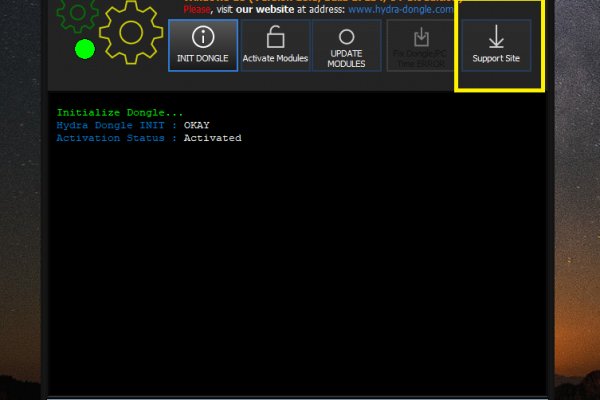Screen dimensions: 600x400
Task: Click the empty black log console area
Action: [x=300, y=270]
